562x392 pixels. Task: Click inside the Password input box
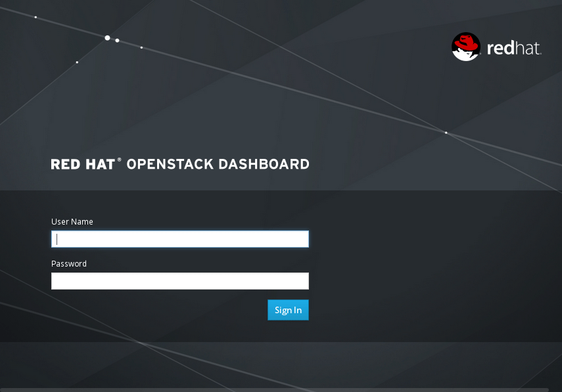point(180,280)
